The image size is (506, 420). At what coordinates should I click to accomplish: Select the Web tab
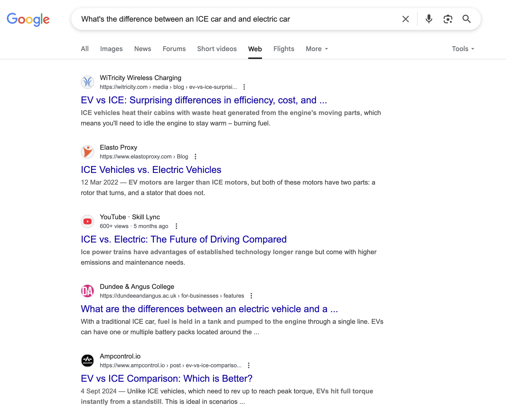[x=255, y=49]
